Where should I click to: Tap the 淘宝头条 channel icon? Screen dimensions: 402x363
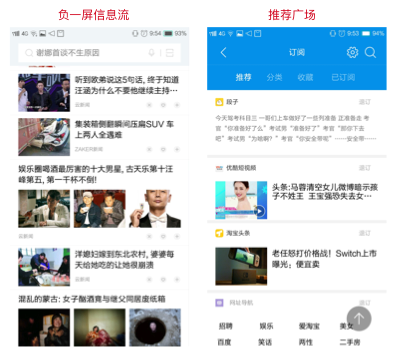[219, 233]
